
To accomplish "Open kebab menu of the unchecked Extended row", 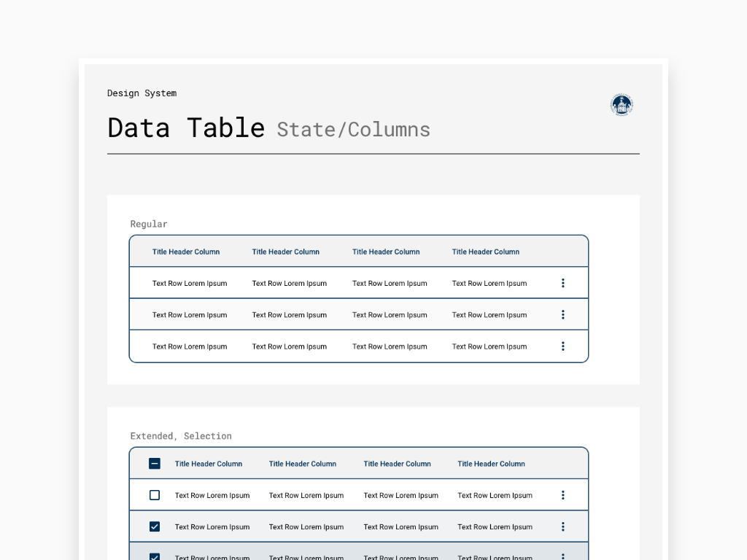I will pyautogui.click(x=562, y=495).
